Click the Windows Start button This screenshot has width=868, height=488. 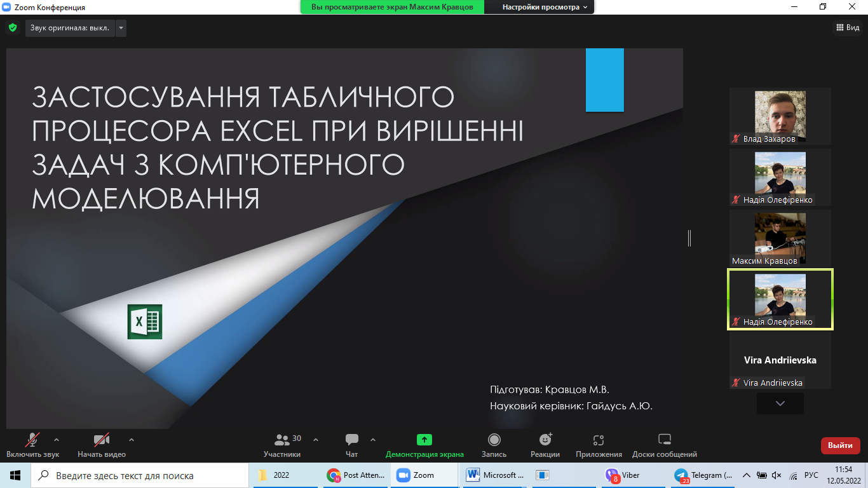[x=15, y=475]
